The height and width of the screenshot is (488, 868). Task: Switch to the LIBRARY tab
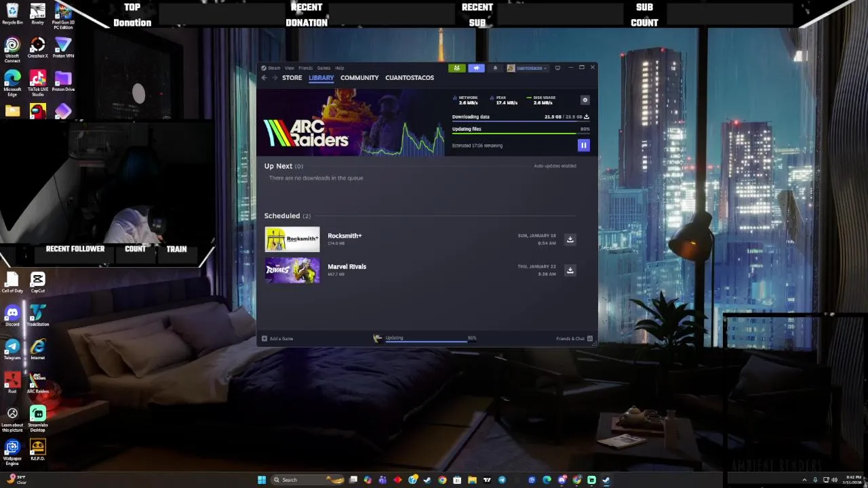pos(321,78)
